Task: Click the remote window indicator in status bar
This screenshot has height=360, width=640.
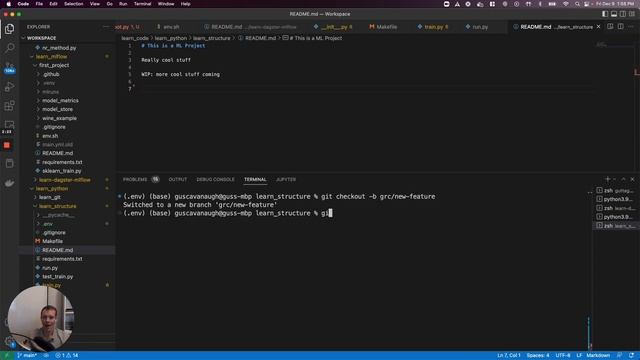Action: [6, 356]
